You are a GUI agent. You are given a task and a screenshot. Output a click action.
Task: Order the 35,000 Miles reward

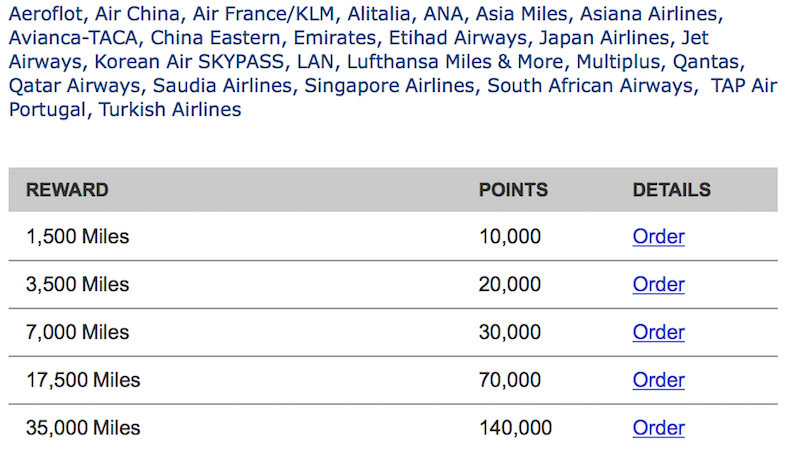(x=658, y=428)
